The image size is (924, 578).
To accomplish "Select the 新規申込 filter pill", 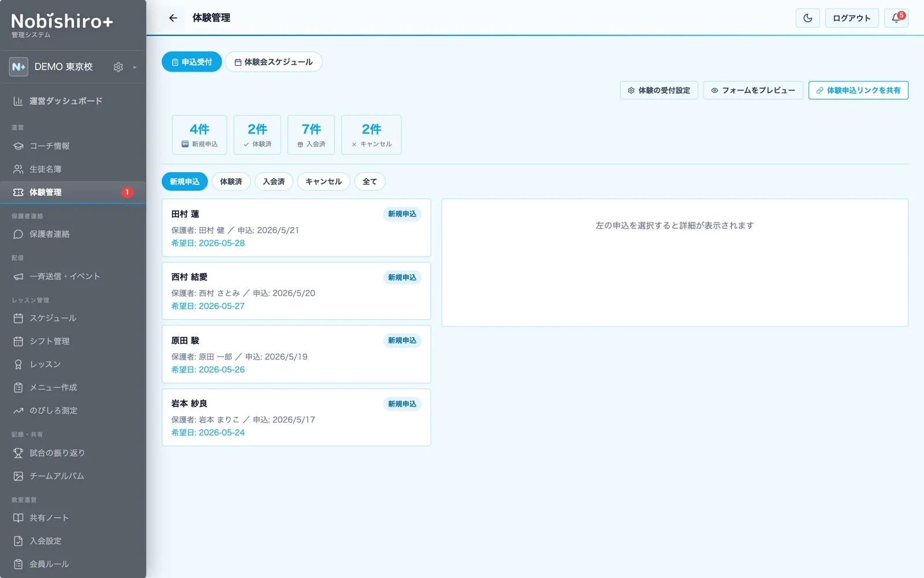I will (x=185, y=181).
